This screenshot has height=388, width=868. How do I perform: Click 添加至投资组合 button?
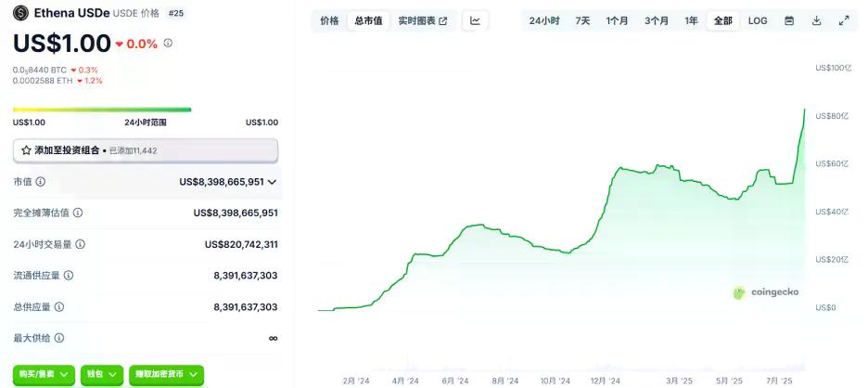point(145,149)
